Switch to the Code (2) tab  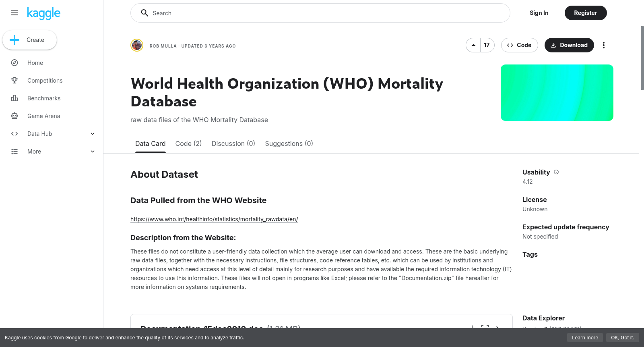188,144
